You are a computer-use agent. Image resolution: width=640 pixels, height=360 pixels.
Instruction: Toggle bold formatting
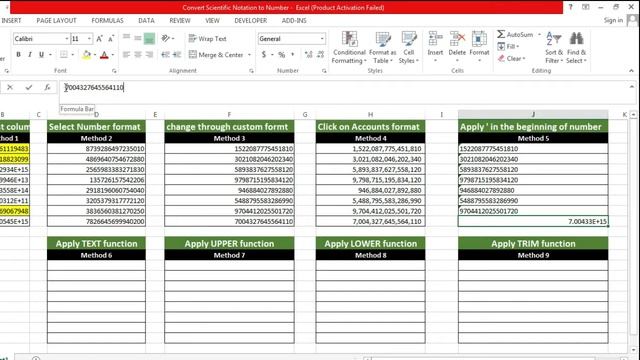click(18, 54)
